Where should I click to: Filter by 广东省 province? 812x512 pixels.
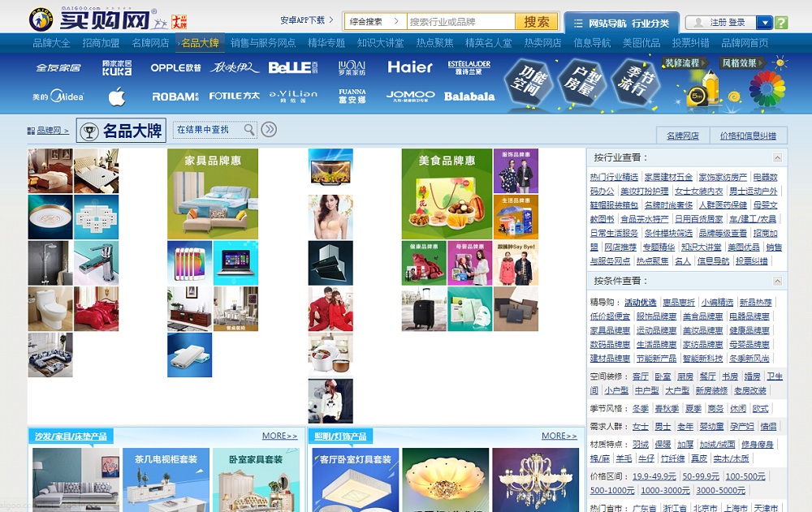pos(644,508)
